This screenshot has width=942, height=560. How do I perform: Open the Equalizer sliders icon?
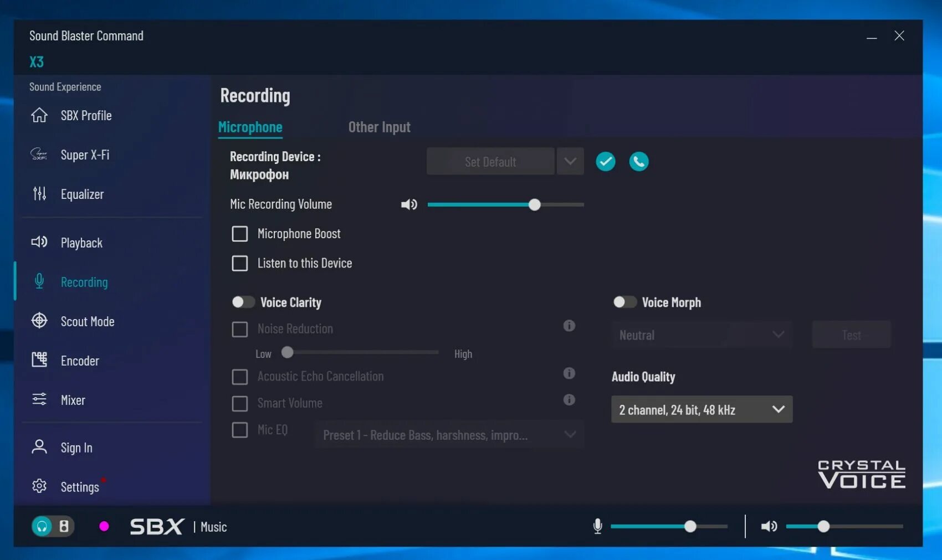coord(39,193)
